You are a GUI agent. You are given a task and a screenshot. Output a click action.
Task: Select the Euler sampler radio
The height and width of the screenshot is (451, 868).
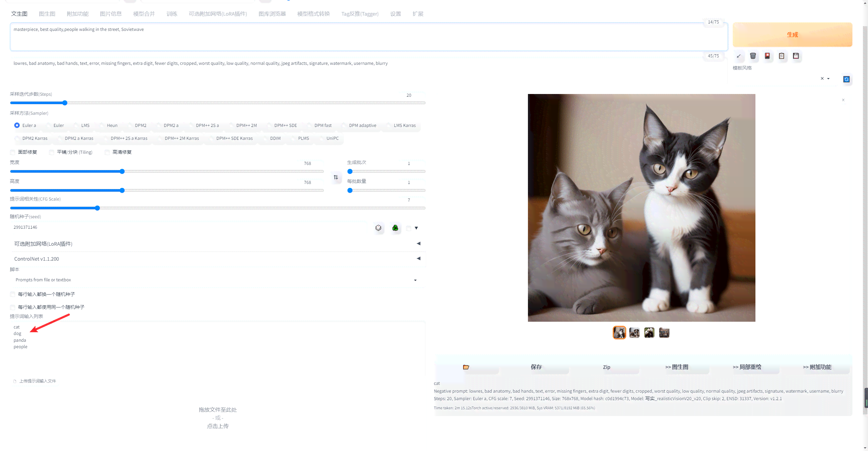coord(55,125)
